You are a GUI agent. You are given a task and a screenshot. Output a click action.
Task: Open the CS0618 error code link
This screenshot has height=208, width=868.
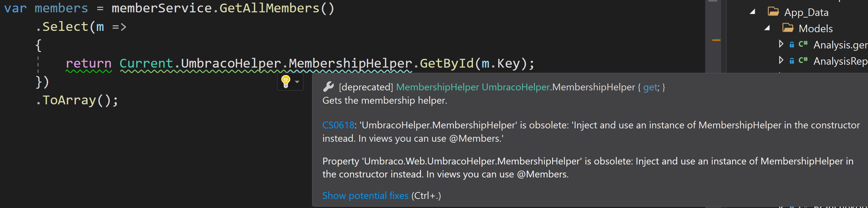338,125
